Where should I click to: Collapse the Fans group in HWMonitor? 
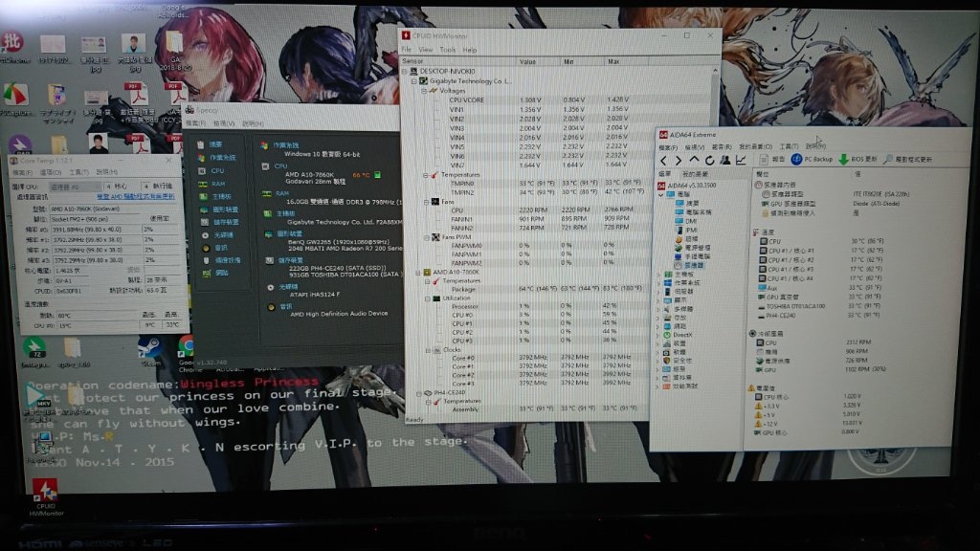tap(428, 202)
